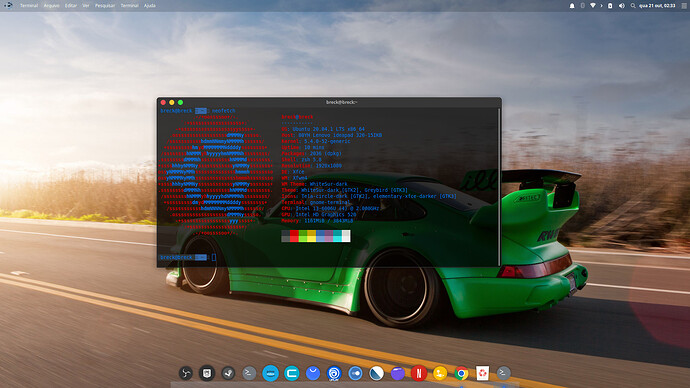Screen dimensions: 690x388
Task: Click the volume speaker icon
Action: point(621,6)
